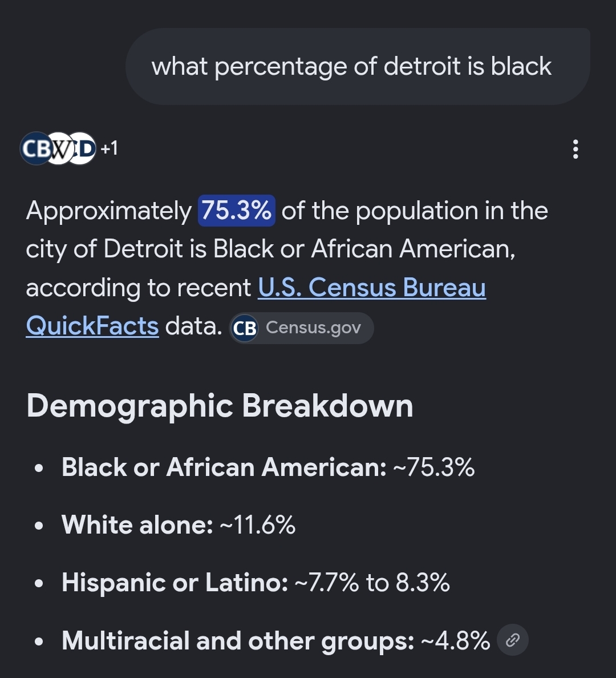The width and height of the screenshot is (616, 678).
Task: Expand the +1 additional sources indicator
Action: point(109,148)
